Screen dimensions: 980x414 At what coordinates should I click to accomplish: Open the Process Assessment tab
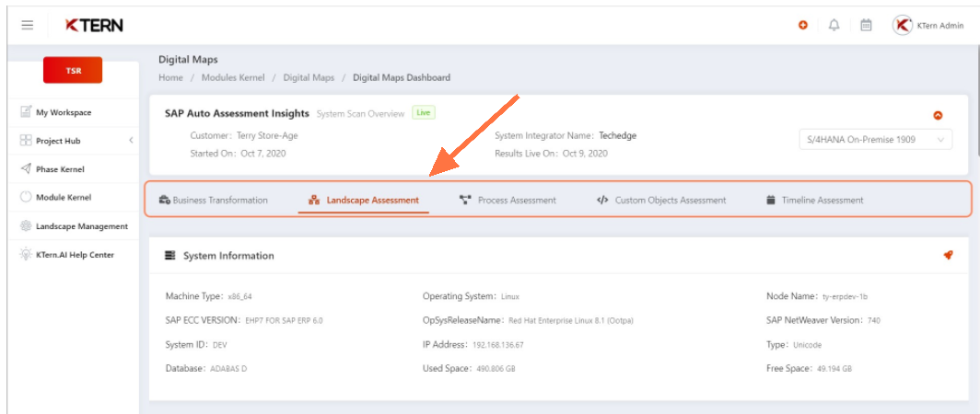click(x=507, y=201)
